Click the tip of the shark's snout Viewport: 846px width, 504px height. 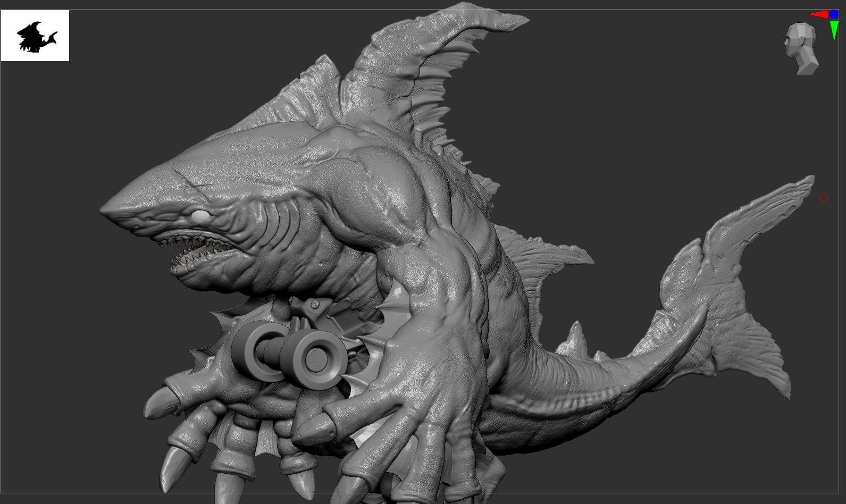[x=104, y=210]
